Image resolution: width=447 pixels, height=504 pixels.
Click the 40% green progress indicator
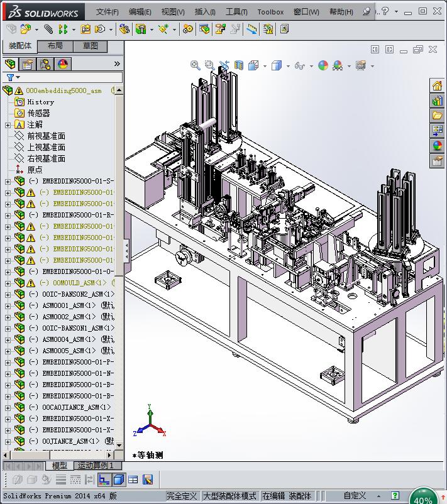click(x=423, y=497)
